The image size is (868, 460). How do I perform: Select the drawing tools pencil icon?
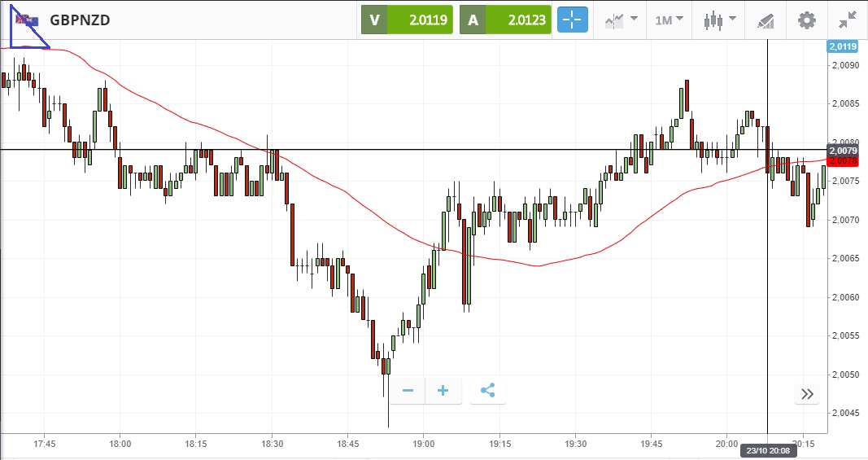click(765, 20)
